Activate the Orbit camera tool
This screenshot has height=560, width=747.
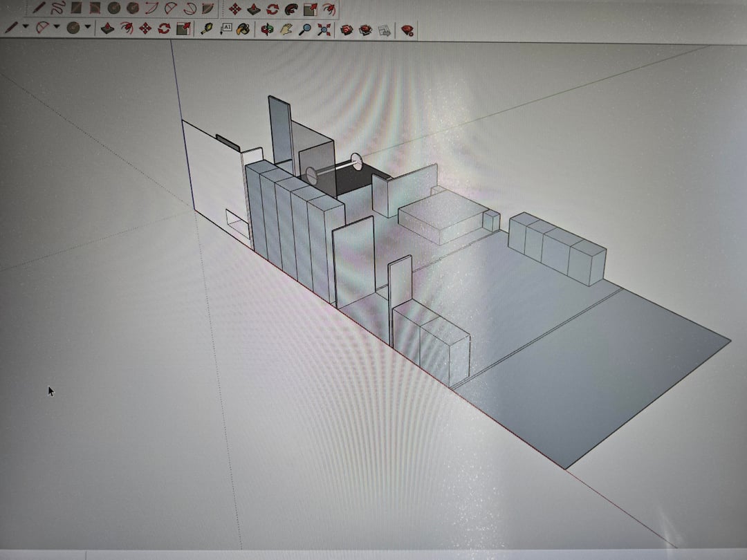tap(267, 29)
